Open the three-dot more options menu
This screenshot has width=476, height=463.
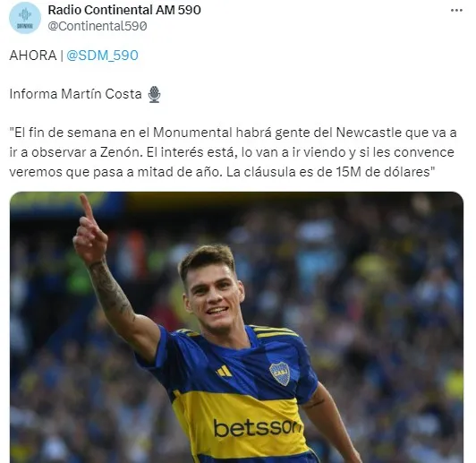coord(456,11)
